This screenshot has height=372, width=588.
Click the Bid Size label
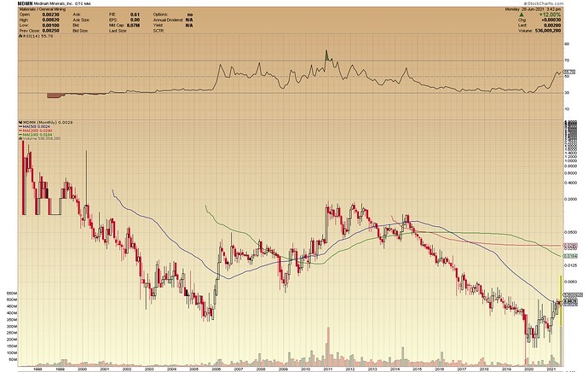(80, 31)
